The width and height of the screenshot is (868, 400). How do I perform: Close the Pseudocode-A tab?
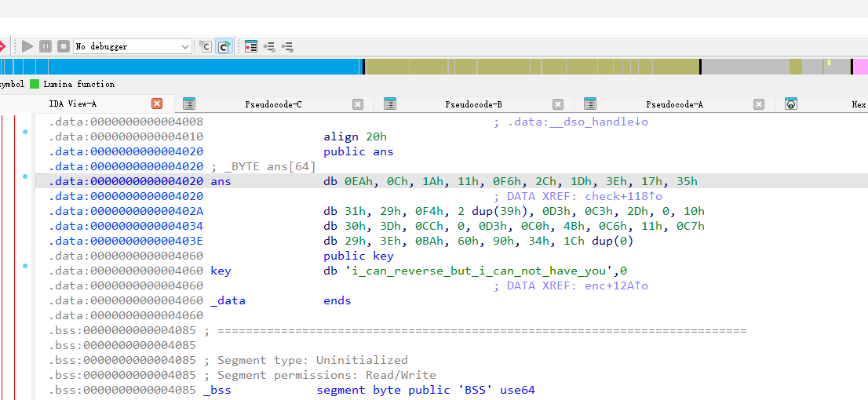[x=759, y=104]
